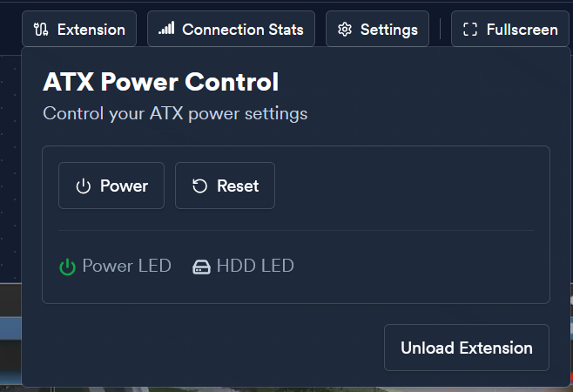Open the Extension menu

(x=79, y=29)
